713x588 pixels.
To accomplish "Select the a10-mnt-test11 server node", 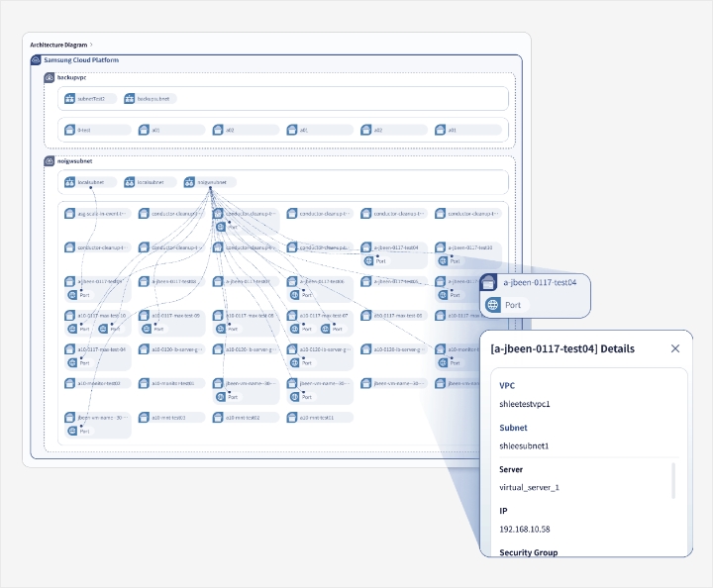I will [323, 418].
